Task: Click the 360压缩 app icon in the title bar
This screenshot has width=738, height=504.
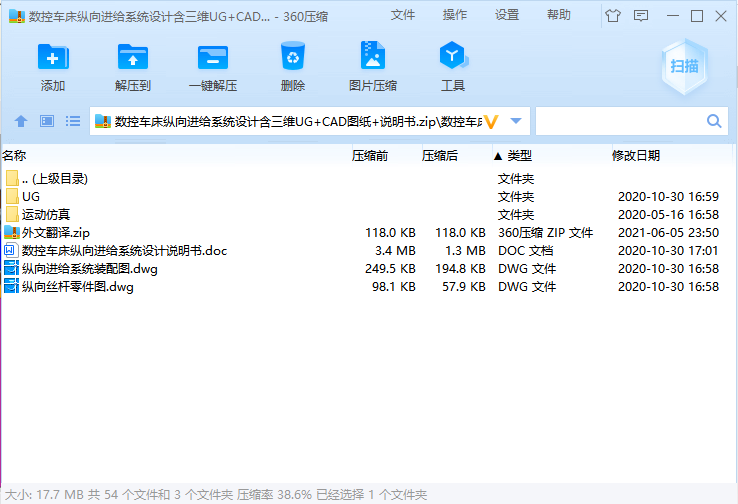Action: [x=17, y=16]
